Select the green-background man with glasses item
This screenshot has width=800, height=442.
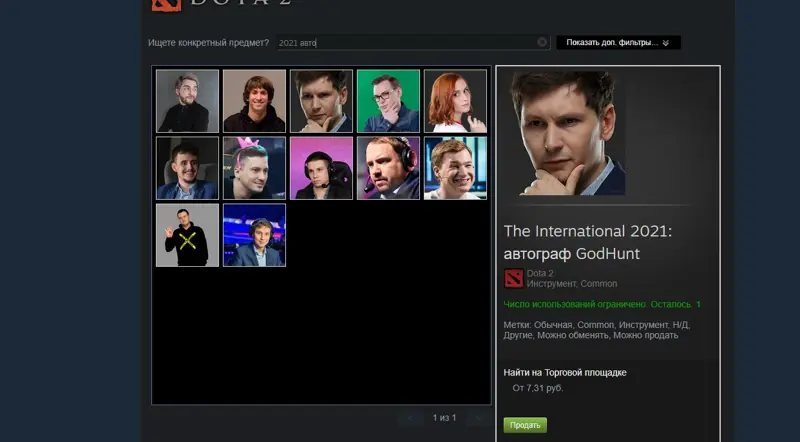point(388,101)
